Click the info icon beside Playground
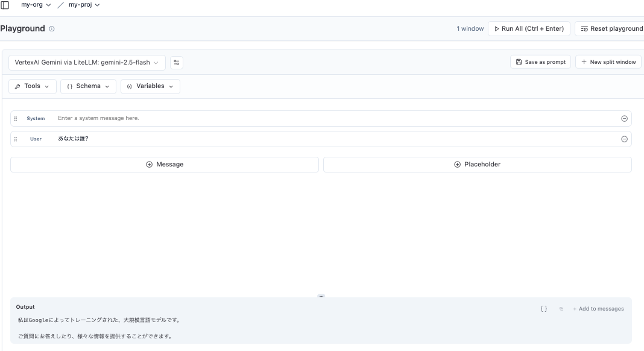The height and width of the screenshot is (351, 644). pos(52,29)
